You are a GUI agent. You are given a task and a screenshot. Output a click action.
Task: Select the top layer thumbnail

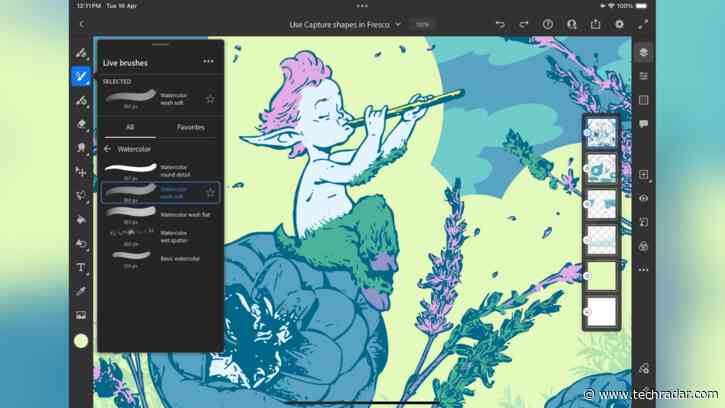(602, 132)
